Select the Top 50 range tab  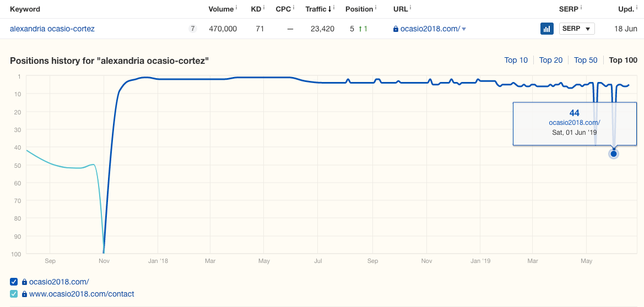click(x=585, y=60)
